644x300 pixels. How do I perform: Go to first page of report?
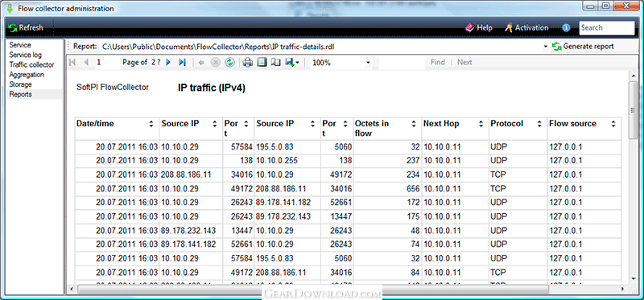click(x=72, y=63)
